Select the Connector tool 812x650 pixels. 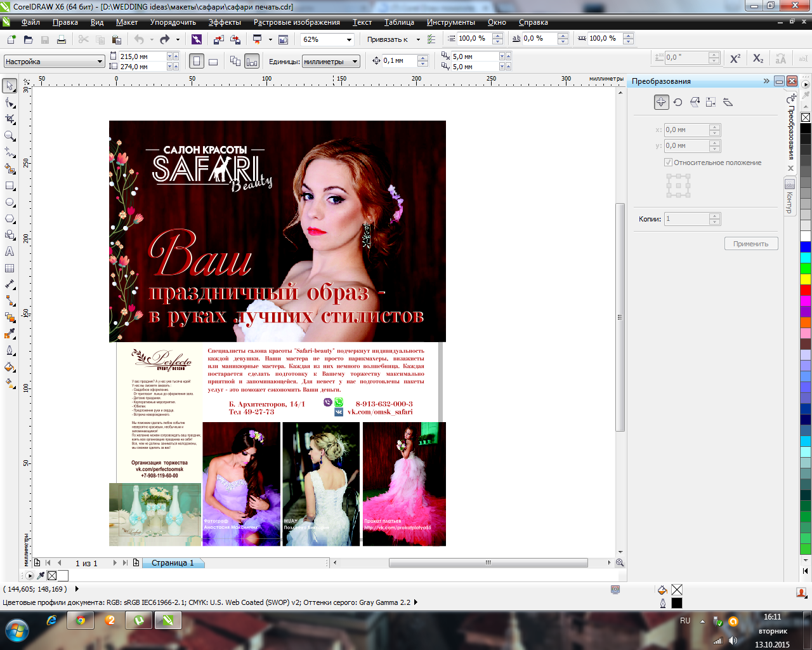point(10,301)
